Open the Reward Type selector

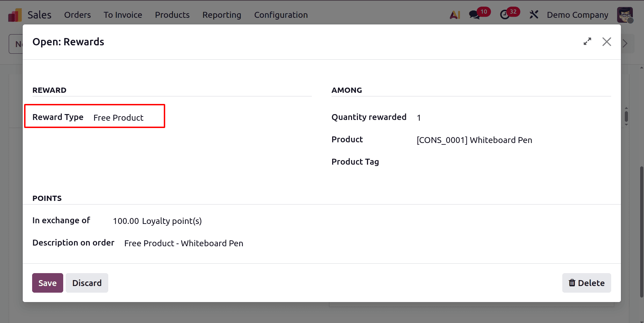click(118, 118)
